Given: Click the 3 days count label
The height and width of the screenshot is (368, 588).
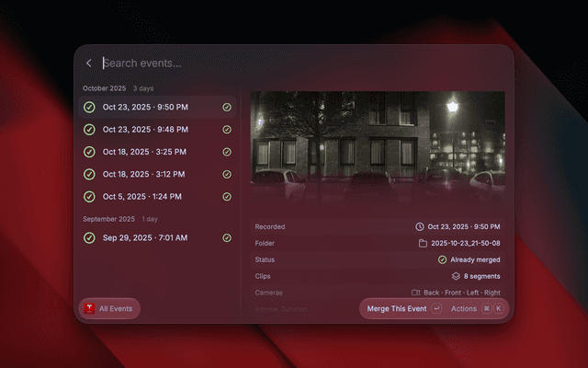Looking at the screenshot, I should tap(143, 88).
